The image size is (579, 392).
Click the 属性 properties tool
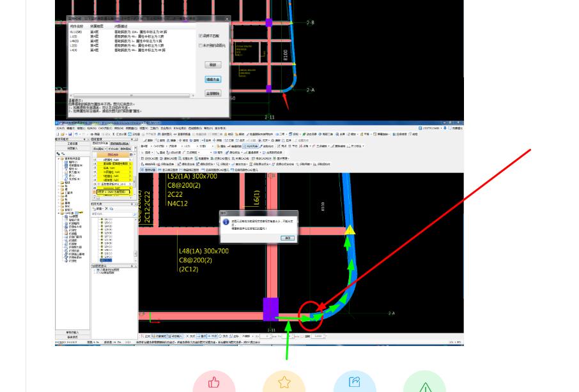pos(222,146)
